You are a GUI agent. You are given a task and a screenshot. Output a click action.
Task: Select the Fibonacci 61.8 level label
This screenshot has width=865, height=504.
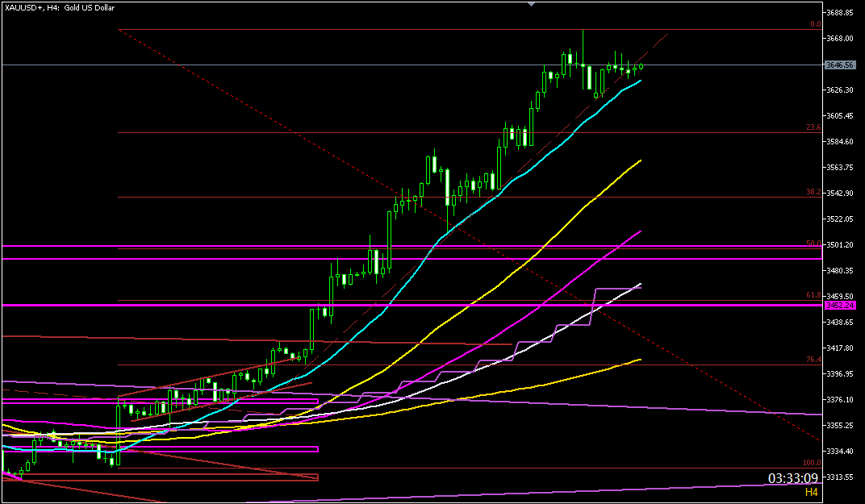[x=813, y=296]
